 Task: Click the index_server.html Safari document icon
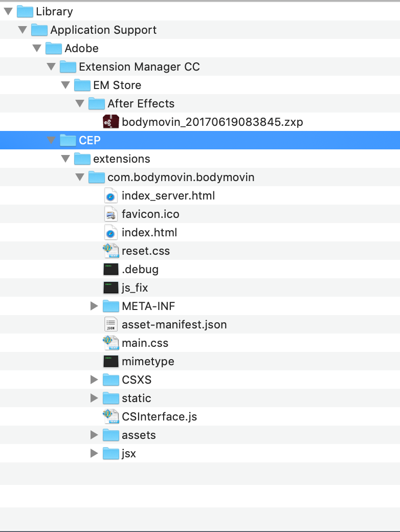110,195
